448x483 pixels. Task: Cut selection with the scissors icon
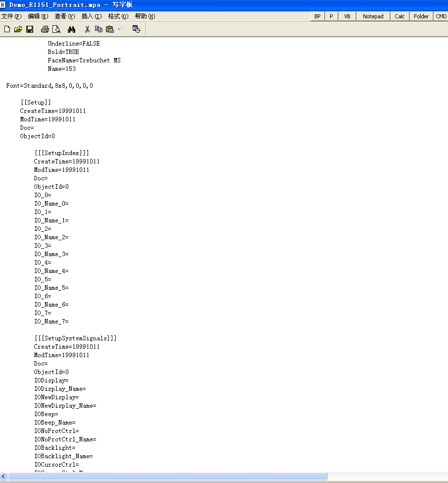click(87, 29)
